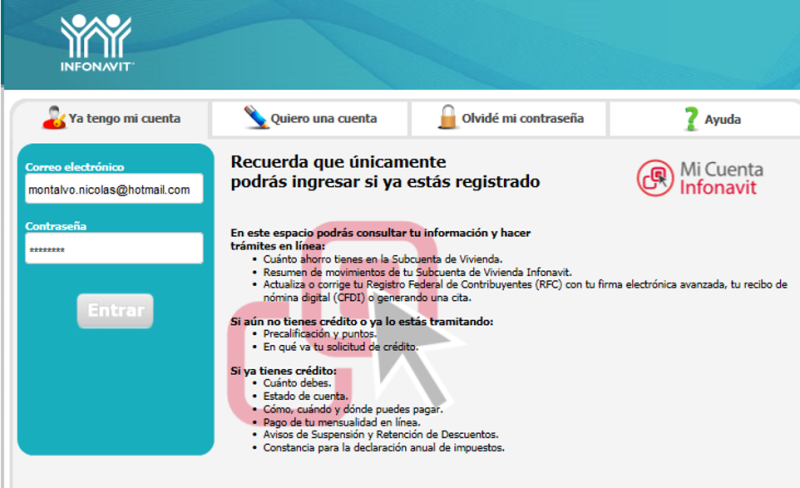Focus the Contraseña password field
Viewport: 800px width, 488px height.
point(114,249)
